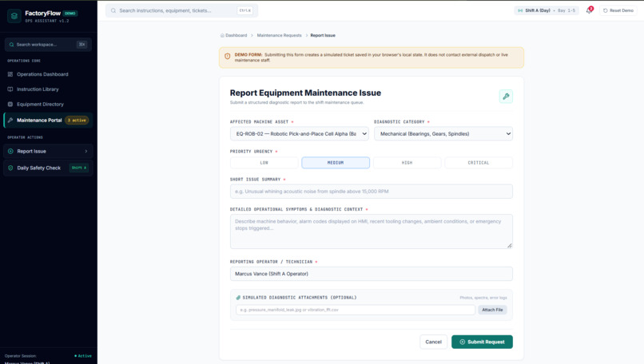The image size is (644, 364).
Task: Click the Short Issue Summary field
Action: pos(372,192)
